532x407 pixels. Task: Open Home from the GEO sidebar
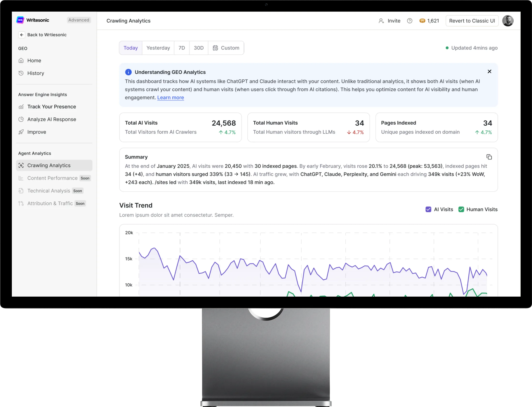coord(54,61)
